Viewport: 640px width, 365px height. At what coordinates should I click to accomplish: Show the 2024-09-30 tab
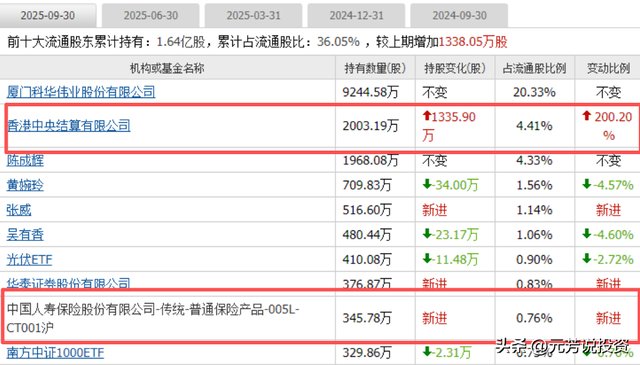coord(459,16)
